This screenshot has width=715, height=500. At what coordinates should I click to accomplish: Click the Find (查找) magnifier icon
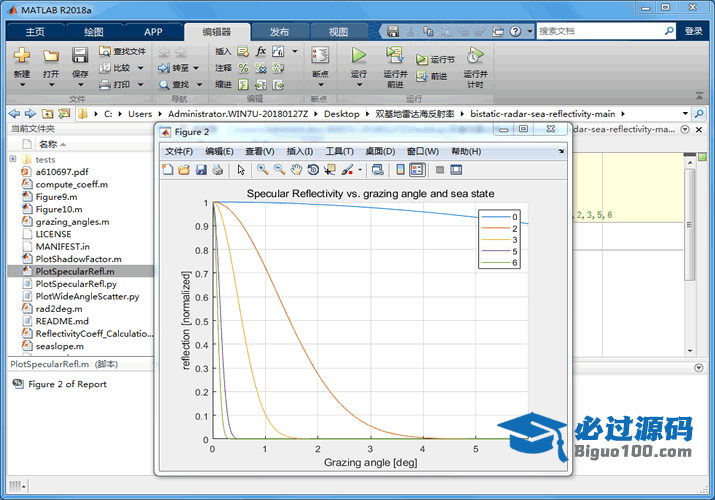pyautogui.click(x=164, y=85)
